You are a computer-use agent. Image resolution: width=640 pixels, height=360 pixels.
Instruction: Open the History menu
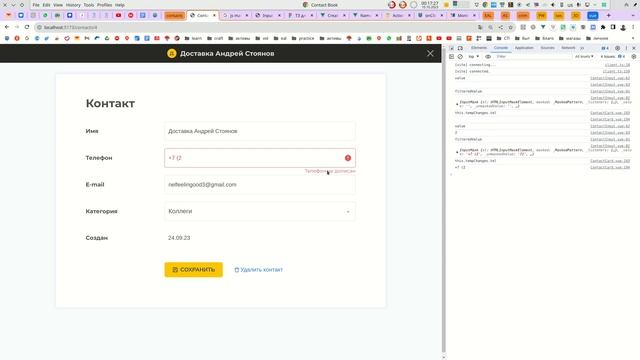pos(73,5)
